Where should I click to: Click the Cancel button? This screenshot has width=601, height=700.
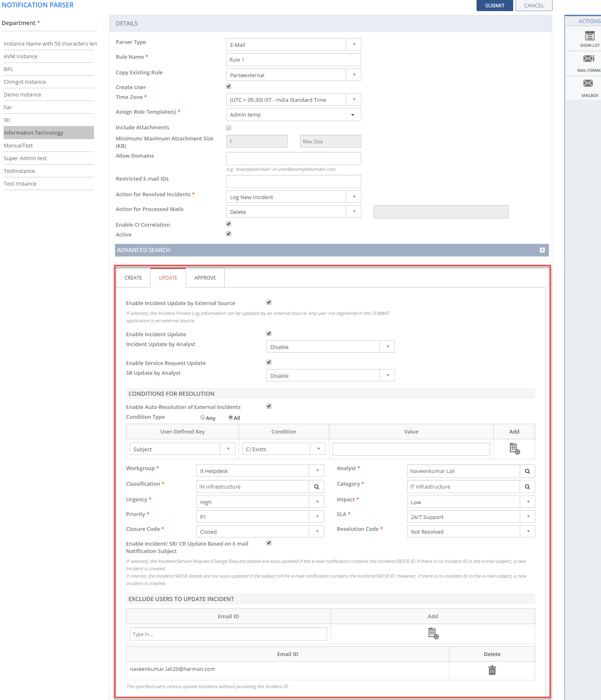533,5
